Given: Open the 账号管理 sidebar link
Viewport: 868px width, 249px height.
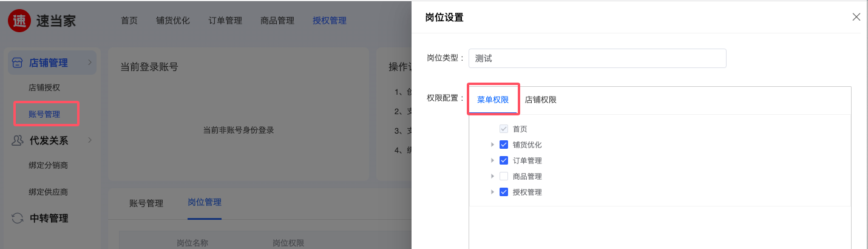Looking at the screenshot, I should click(x=44, y=114).
